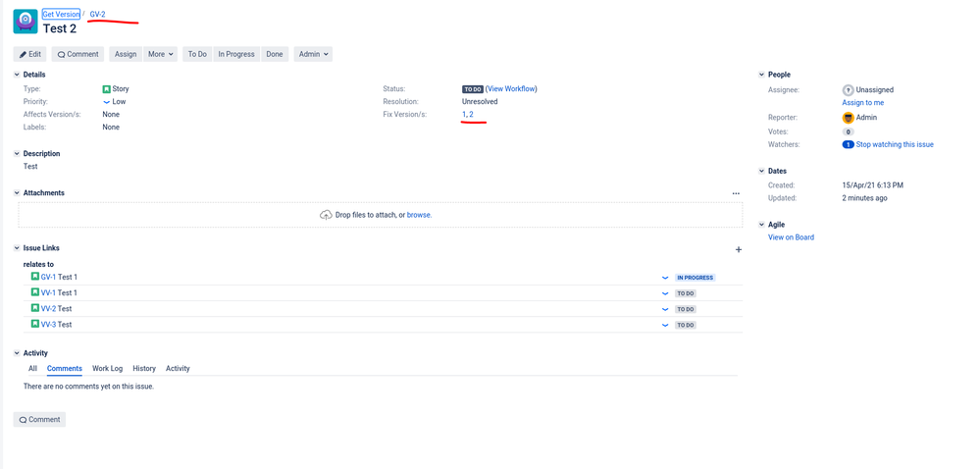Viewport: 980px width, 469px height.
Task: Collapse the Activity section
Action: tap(17, 352)
